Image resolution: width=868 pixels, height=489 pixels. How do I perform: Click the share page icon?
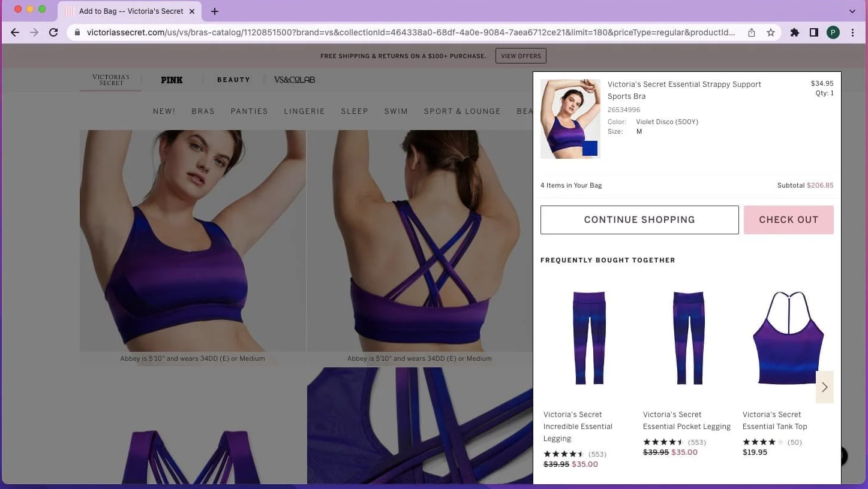coord(752,32)
